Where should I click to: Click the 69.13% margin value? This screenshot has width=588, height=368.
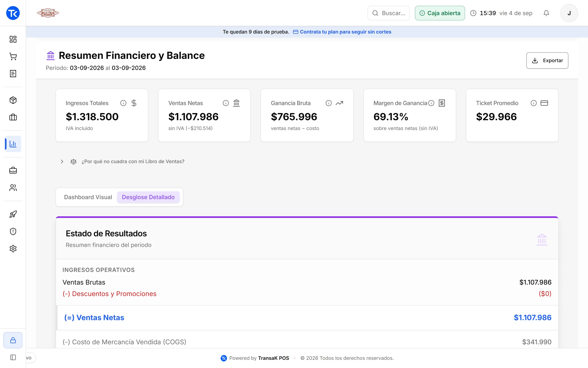tap(391, 117)
